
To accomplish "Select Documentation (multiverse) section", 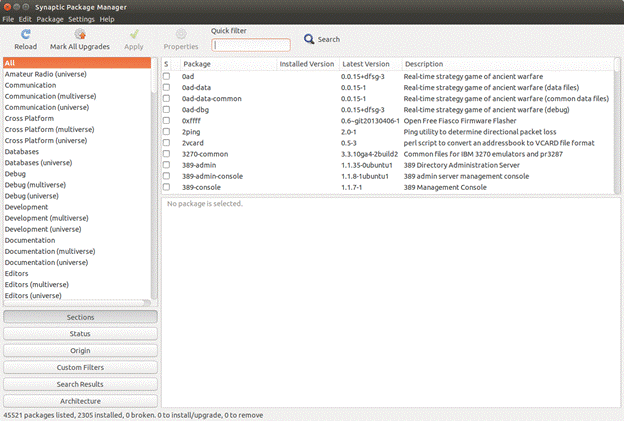I will [x=77, y=251].
